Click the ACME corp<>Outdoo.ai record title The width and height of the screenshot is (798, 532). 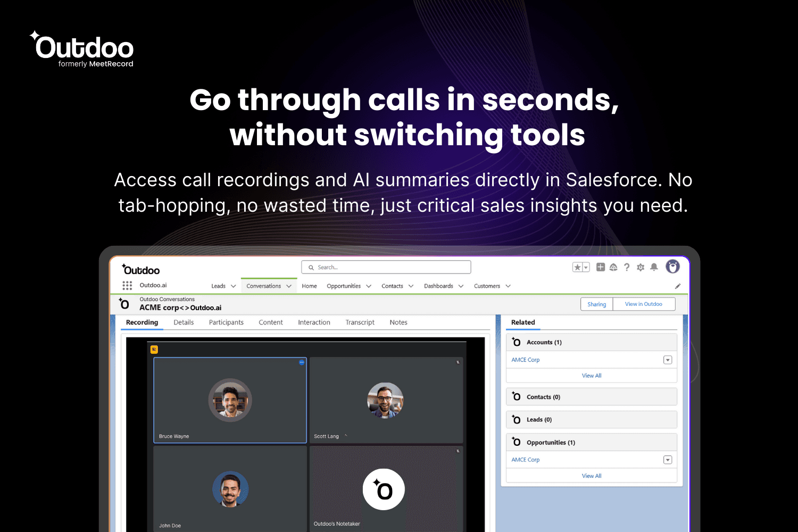click(x=180, y=307)
